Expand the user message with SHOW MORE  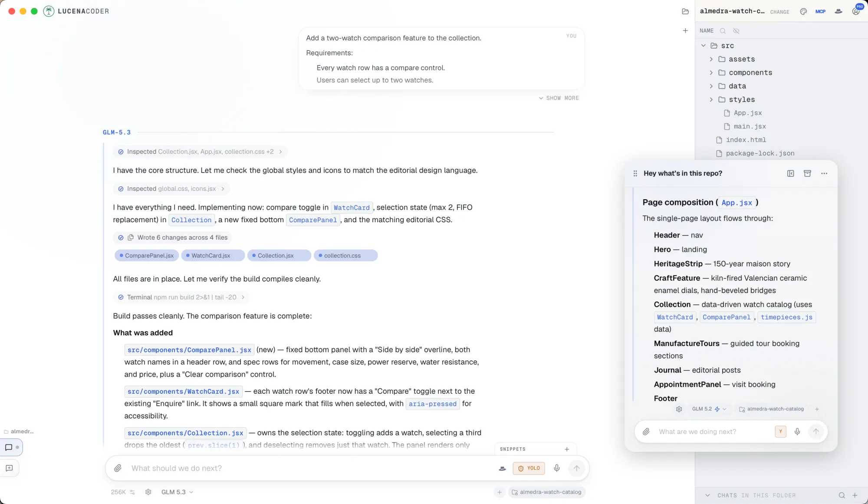pyautogui.click(x=559, y=98)
